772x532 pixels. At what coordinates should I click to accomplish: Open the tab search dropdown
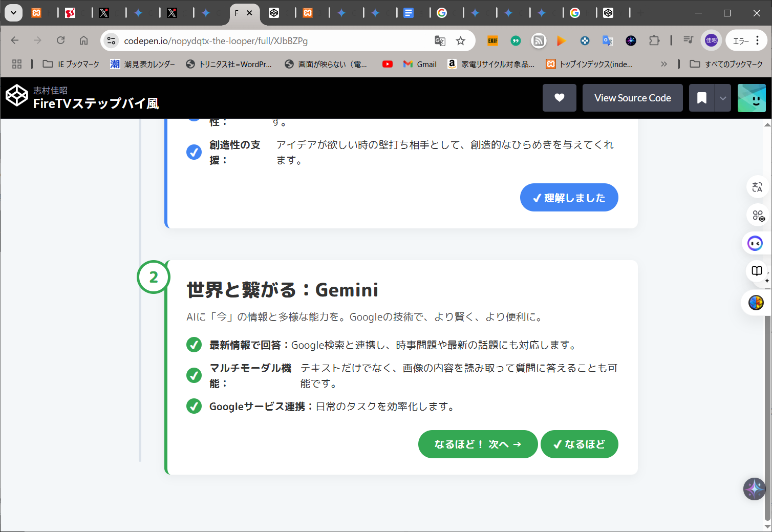pyautogui.click(x=14, y=13)
